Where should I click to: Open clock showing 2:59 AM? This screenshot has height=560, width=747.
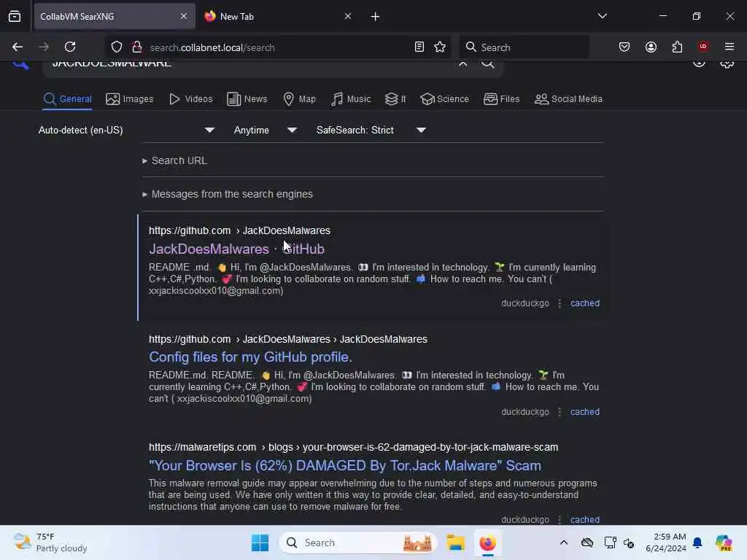(666, 542)
